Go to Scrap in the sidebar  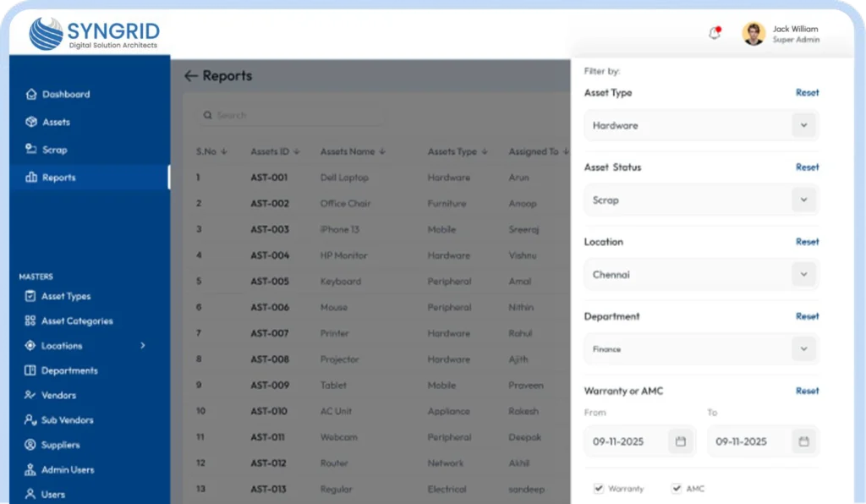tap(54, 150)
